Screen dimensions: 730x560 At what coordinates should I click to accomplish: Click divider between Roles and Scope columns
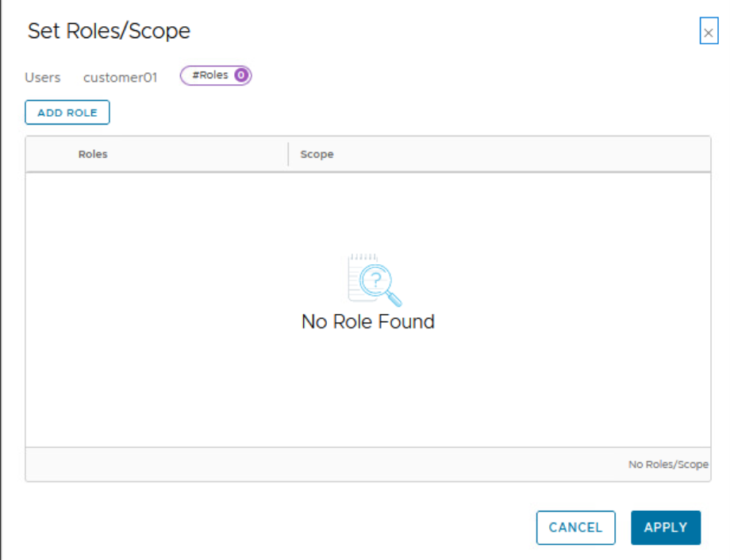coord(288,154)
